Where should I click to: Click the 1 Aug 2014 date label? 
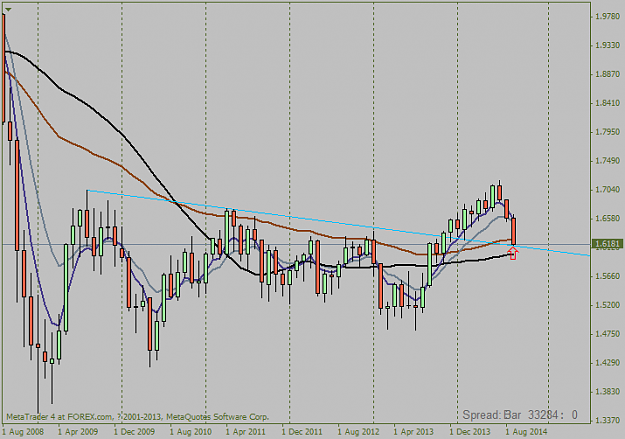point(527,432)
